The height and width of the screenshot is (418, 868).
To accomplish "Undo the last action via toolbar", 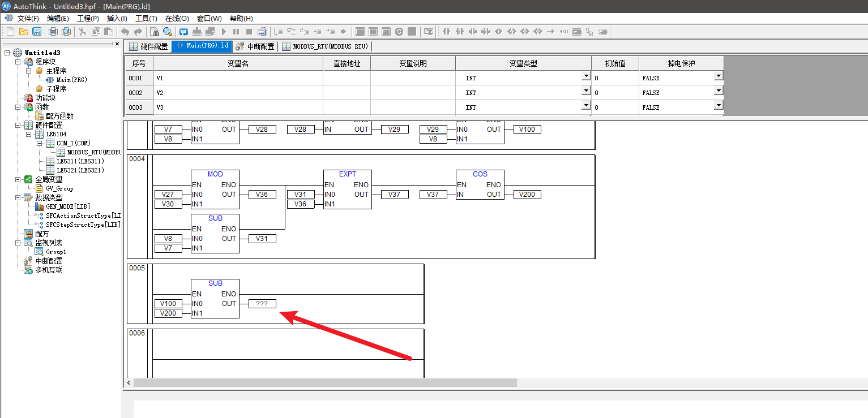I will point(125,32).
